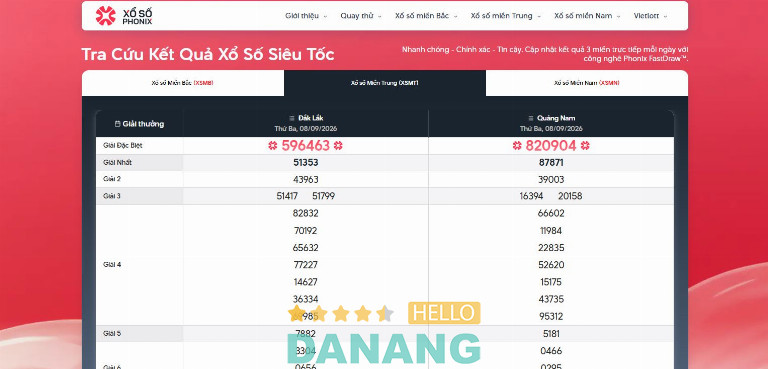Open Xổ số miền Nam navigation dropdown
Screen dimensions: 768x369
(587, 16)
